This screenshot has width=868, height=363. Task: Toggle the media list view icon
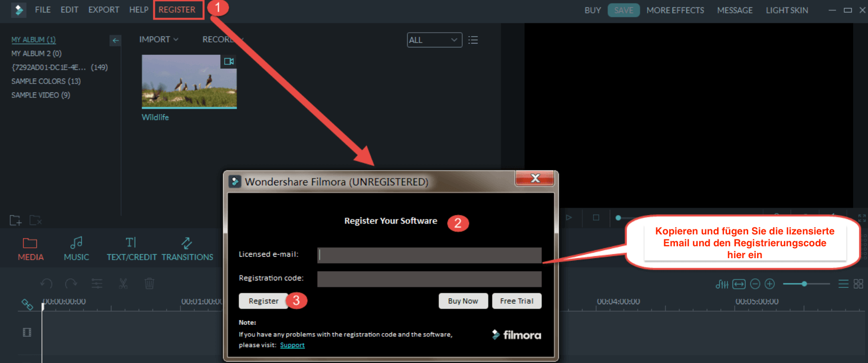473,40
